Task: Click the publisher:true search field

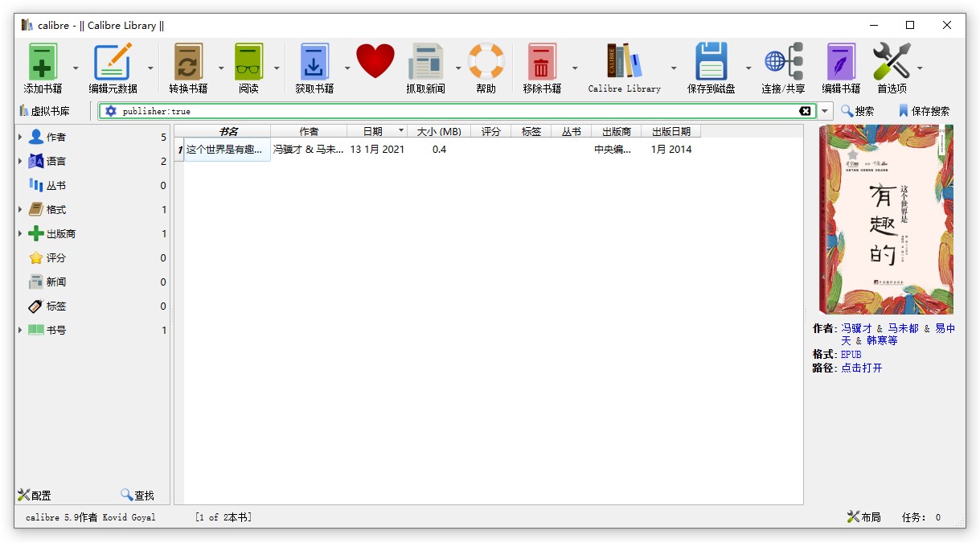Action: [x=458, y=111]
